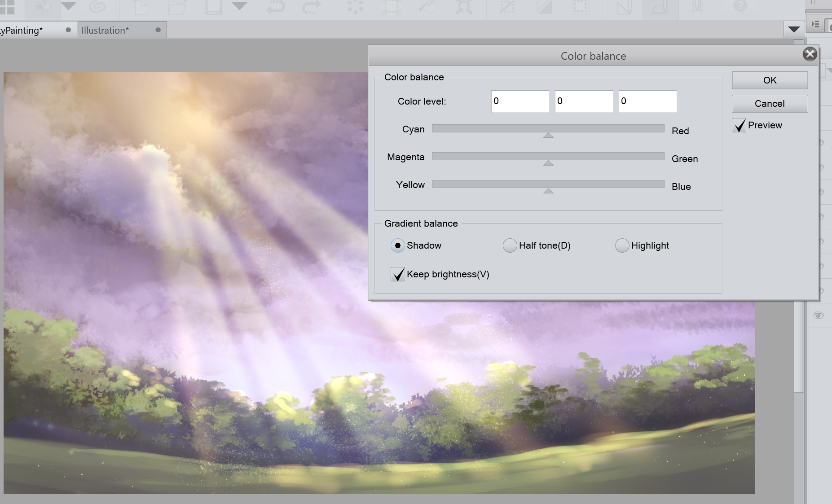This screenshot has width=832, height=504.
Task: Click the Fill bucket icon in toolbar
Action: pos(427,7)
